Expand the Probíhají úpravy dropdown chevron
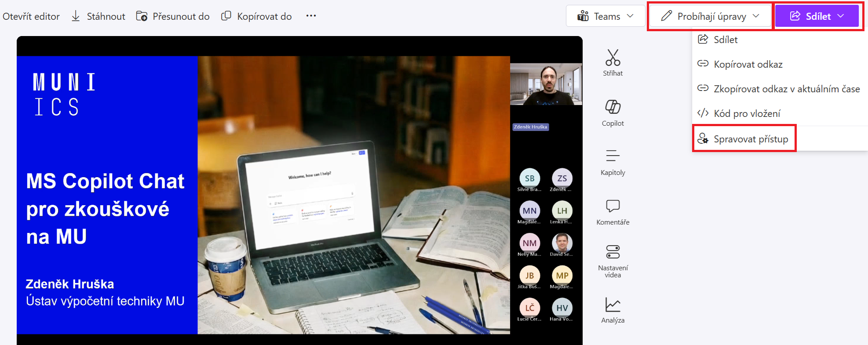868x345 pixels. (x=756, y=16)
